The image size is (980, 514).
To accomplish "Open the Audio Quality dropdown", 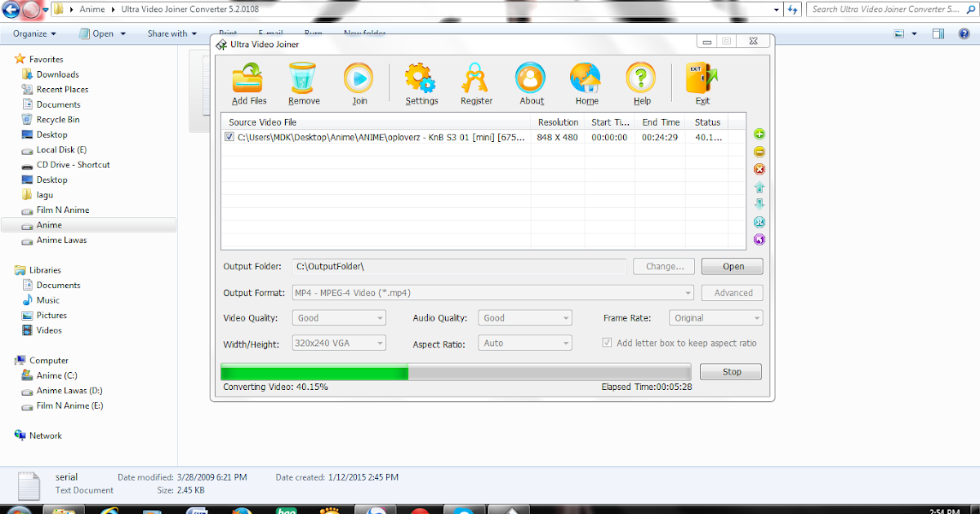I will click(525, 318).
